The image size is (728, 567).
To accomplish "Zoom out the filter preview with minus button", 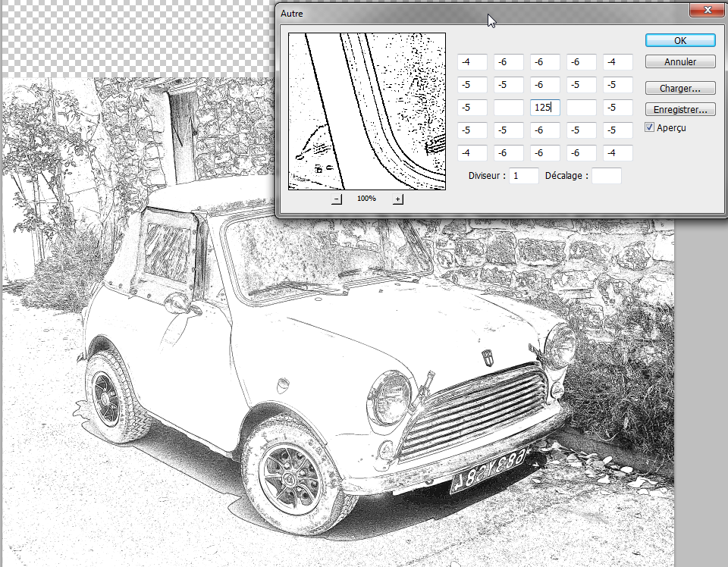I will (337, 199).
